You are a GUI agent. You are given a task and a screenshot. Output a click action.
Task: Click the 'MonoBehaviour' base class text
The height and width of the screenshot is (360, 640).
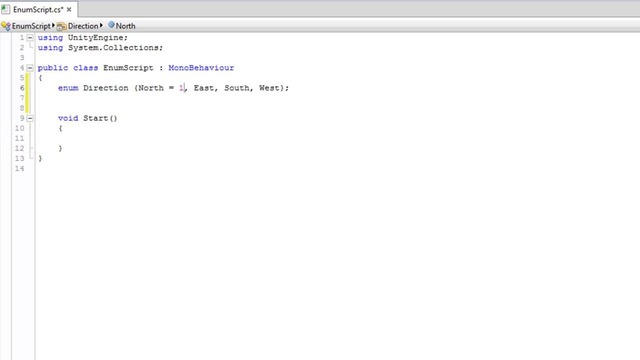point(201,68)
